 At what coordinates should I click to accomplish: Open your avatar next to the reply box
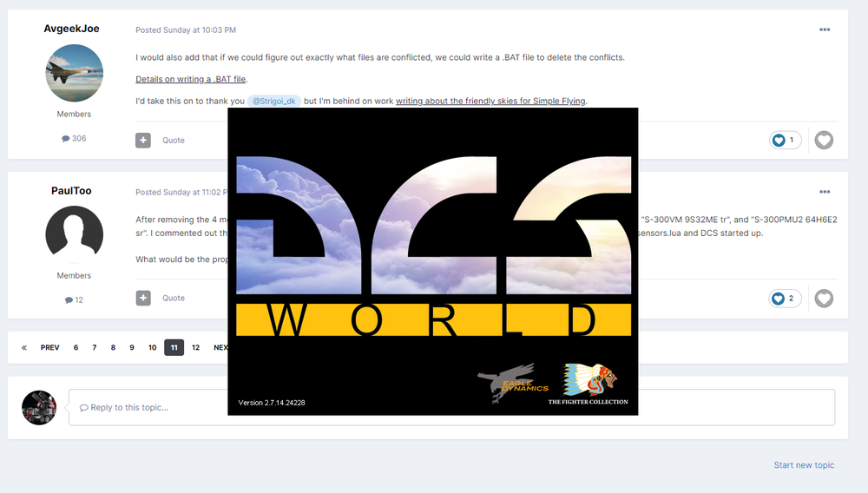[x=39, y=408]
